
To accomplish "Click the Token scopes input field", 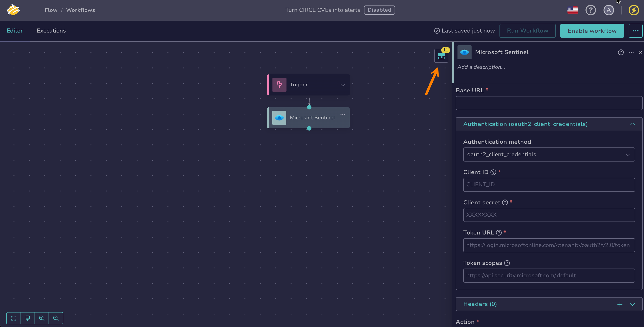I will pyautogui.click(x=549, y=276).
